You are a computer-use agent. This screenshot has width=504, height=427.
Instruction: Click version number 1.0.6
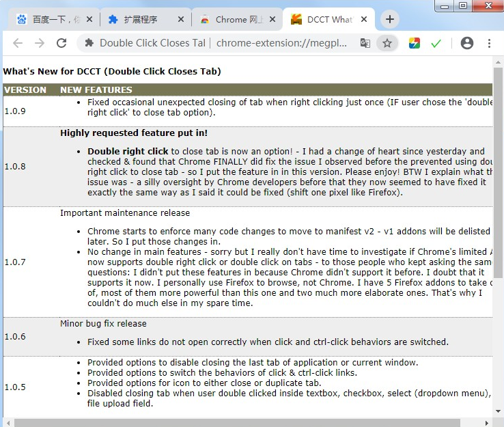pyautogui.click(x=15, y=336)
